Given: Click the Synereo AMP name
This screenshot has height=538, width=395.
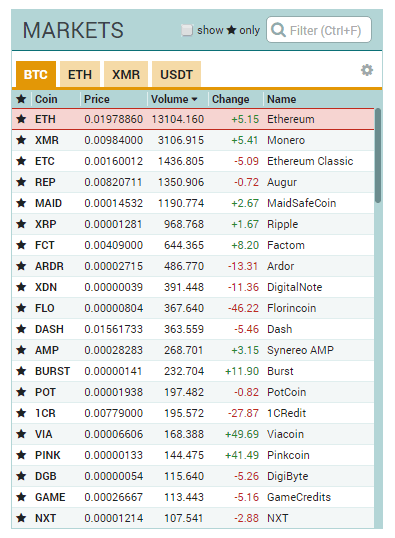Looking at the screenshot, I should 300,350.
